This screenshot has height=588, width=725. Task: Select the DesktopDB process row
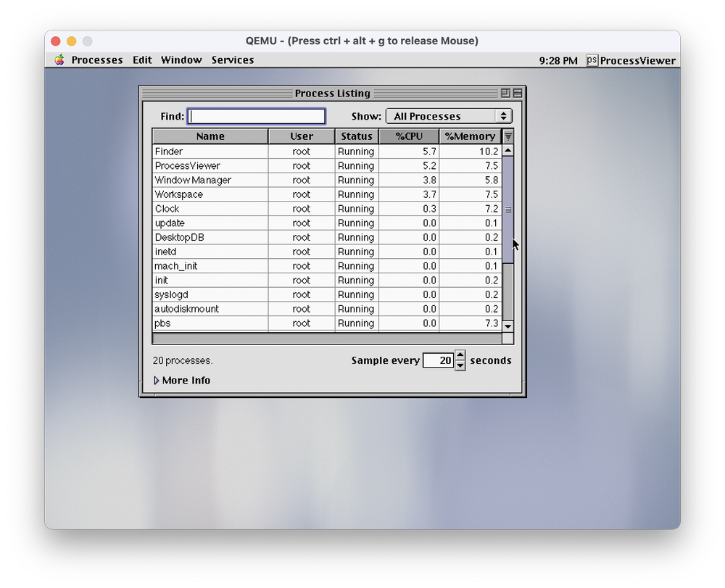pyautogui.click(x=327, y=238)
